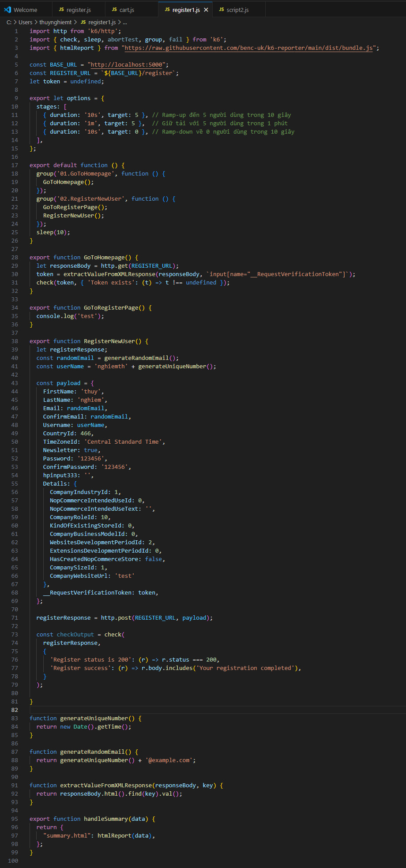Screen dimensions: 406x868
Task: Expand the C: drive breadcrumb
Action: 9,22
